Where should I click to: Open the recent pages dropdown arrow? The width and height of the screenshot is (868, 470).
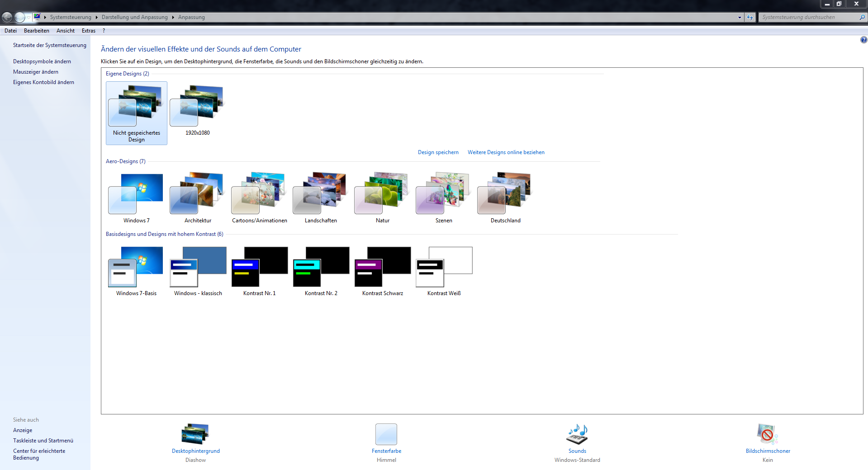coord(28,17)
